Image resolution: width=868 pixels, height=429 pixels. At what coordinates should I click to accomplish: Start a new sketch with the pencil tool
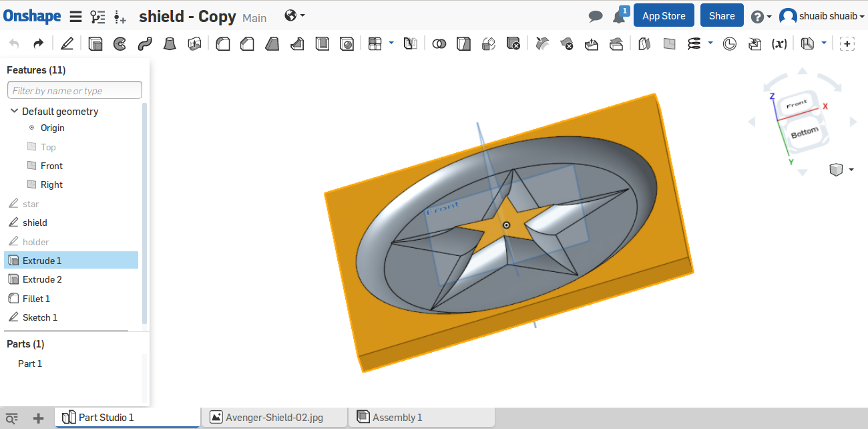click(x=67, y=44)
